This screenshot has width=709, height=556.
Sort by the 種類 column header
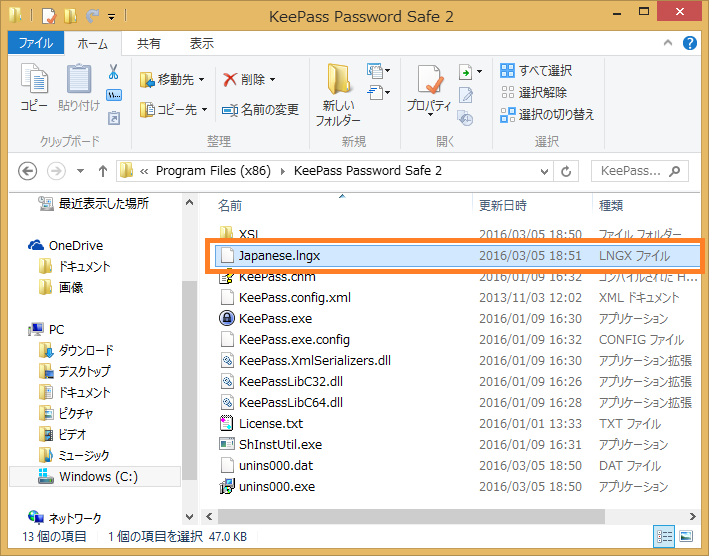coord(611,206)
